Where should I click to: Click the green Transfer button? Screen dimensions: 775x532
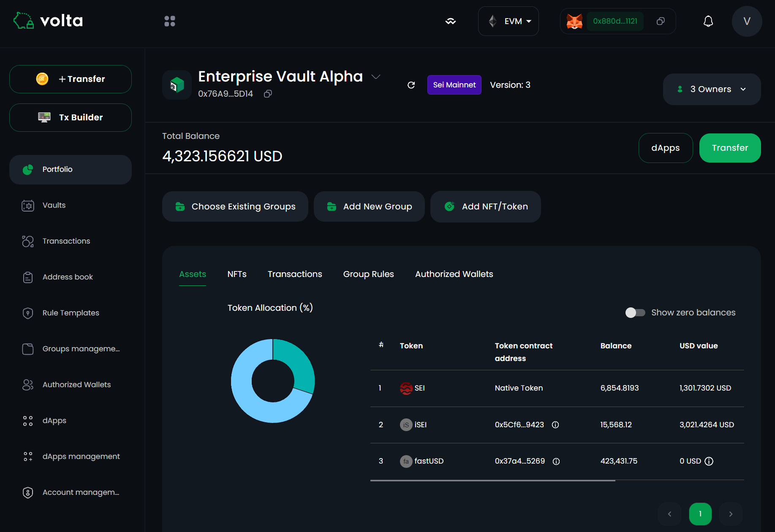tap(730, 148)
